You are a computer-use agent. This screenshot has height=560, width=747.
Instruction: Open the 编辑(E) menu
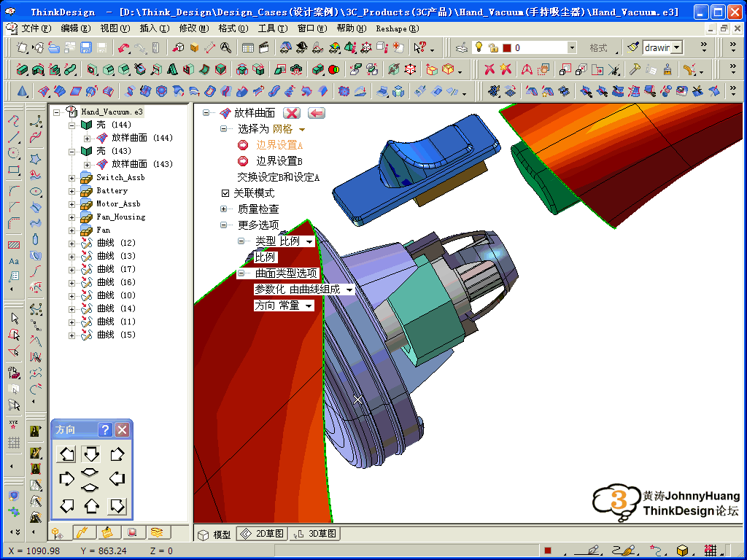tap(75, 28)
